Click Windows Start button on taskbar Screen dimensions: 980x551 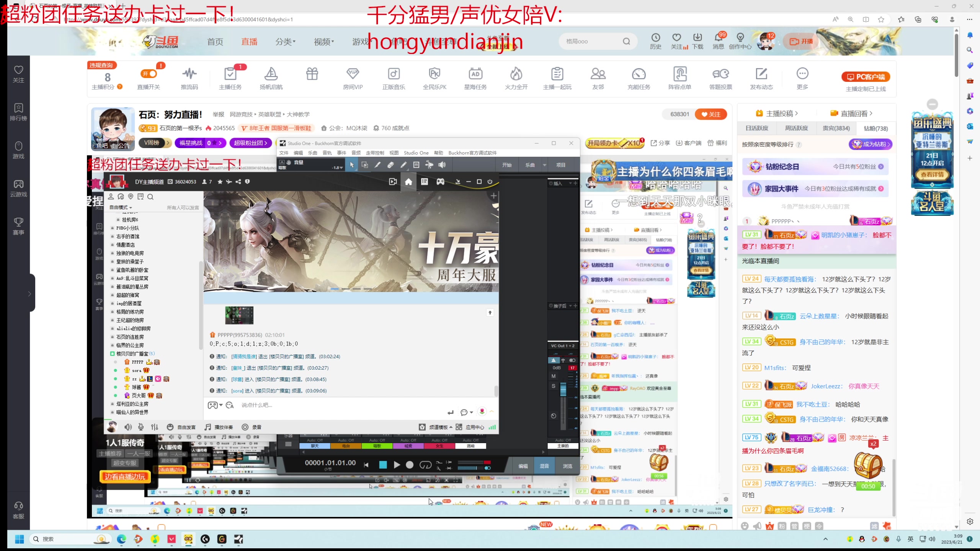coord(19,539)
